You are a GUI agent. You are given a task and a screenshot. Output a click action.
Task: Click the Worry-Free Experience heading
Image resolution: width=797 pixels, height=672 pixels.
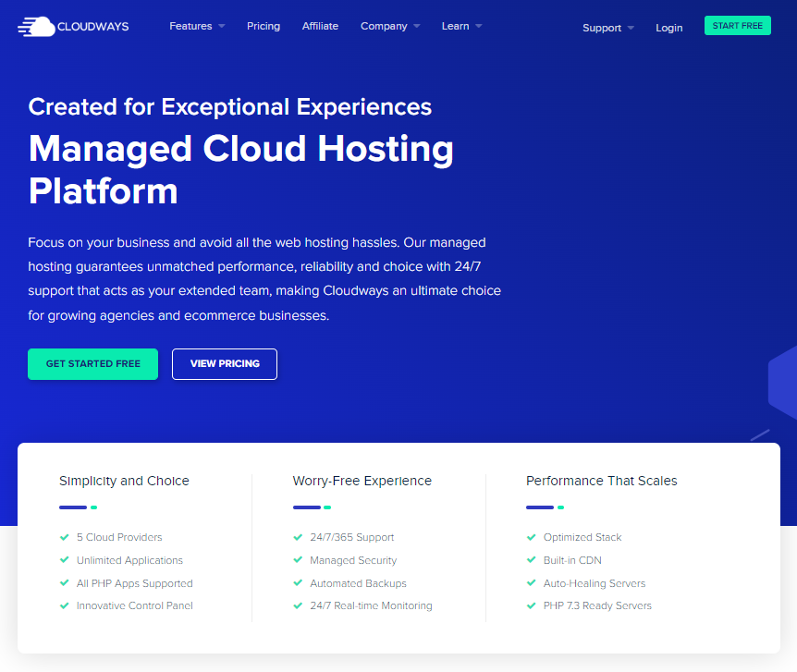coord(362,481)
